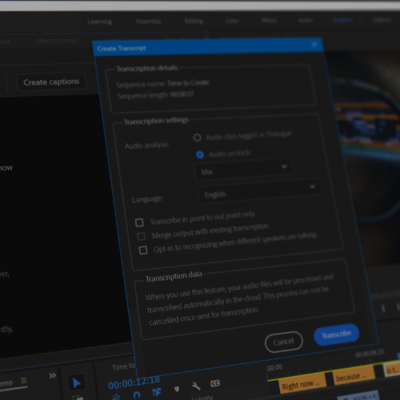Tick the opt-in to recognizing different speakers checkbox
This screenshot has width=400, height=400.
[143, 250]
